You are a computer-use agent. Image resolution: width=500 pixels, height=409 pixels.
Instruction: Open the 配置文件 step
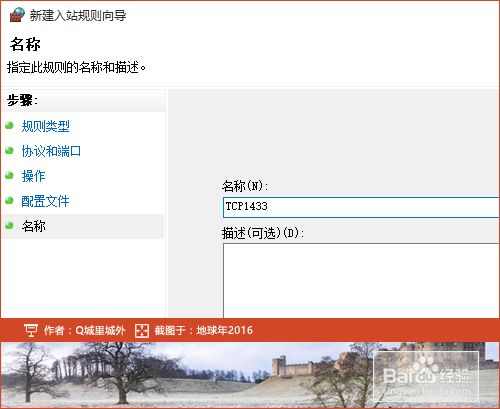click(x=45, y=201)
